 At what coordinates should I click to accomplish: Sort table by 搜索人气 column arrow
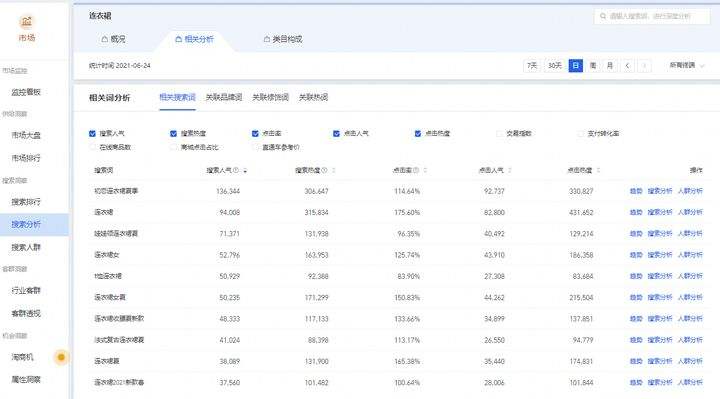point(245,170)
